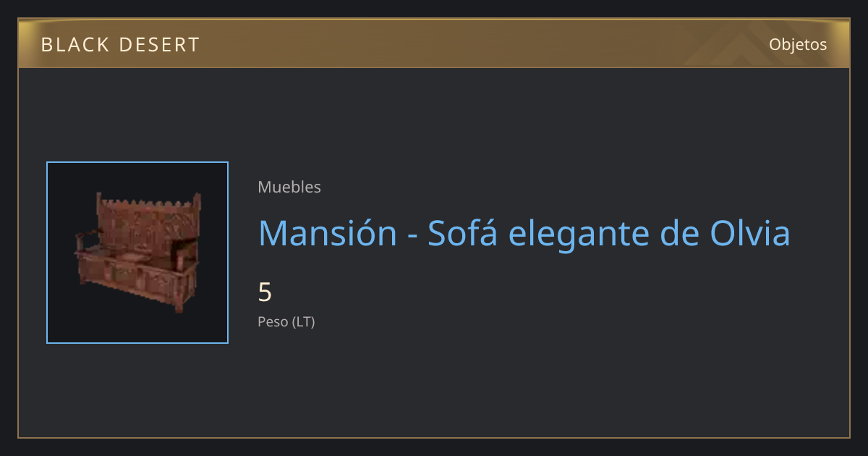This screenshot has width=868, height=456.
Task: Open the Objetos link in the header
Action: pyautogui.click(x=798, y=44)
